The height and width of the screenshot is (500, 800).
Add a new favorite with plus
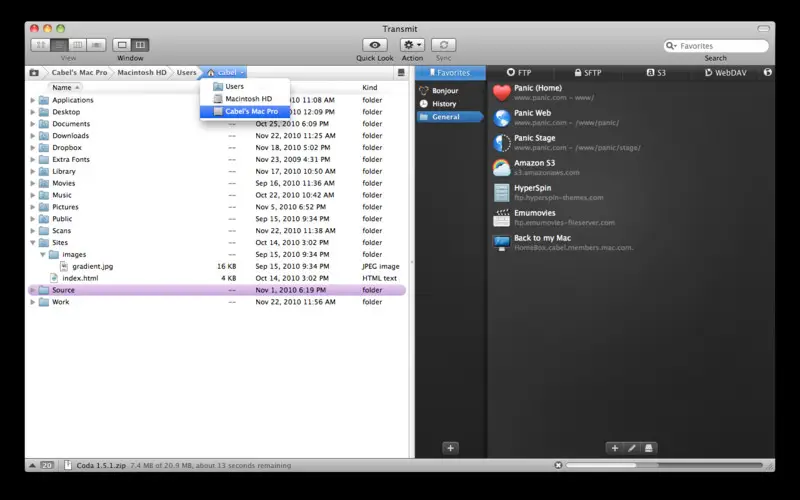click(x=615, y=448)
